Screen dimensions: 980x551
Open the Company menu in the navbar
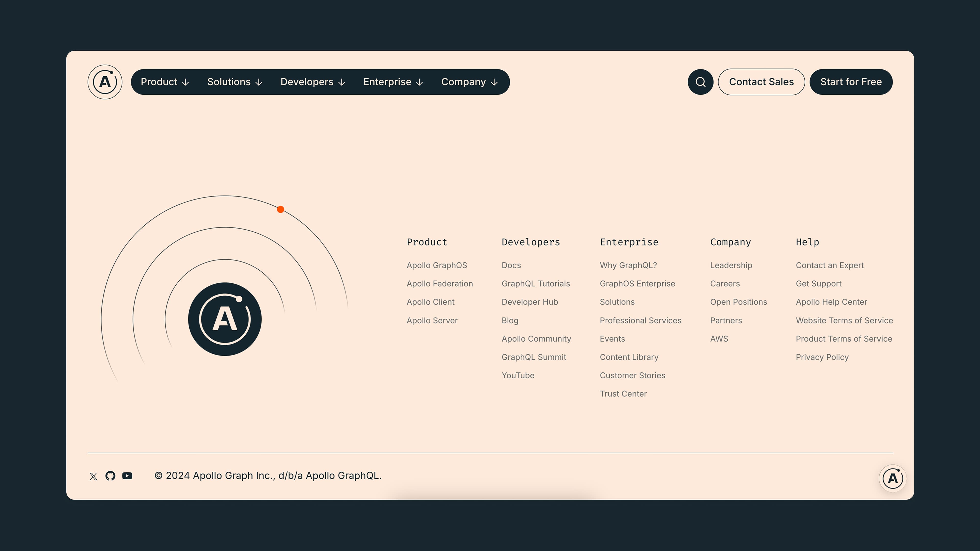(x=470, y=82)
